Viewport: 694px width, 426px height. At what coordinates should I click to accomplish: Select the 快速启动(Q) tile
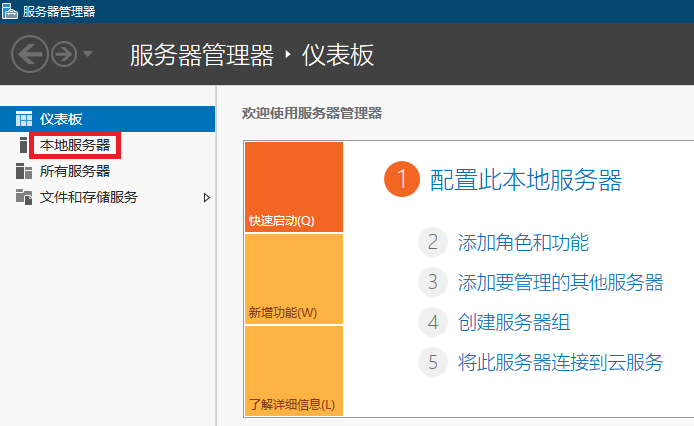294,187
